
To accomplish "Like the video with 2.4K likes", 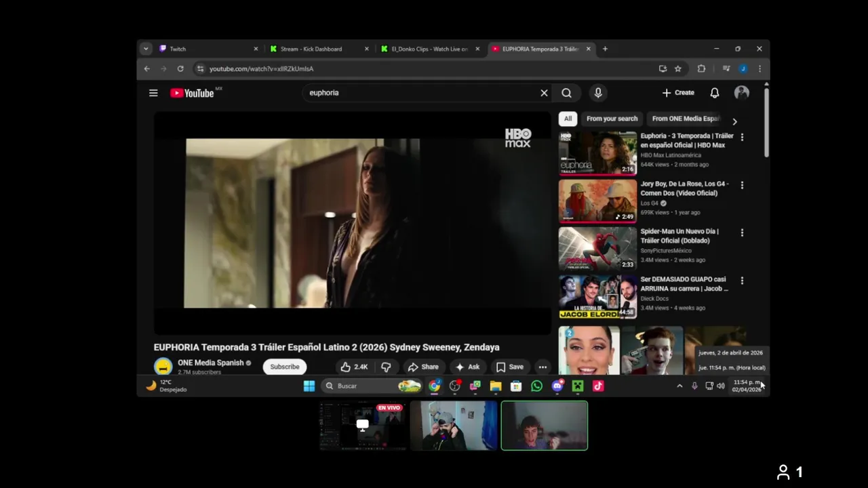I will point(354,367).
